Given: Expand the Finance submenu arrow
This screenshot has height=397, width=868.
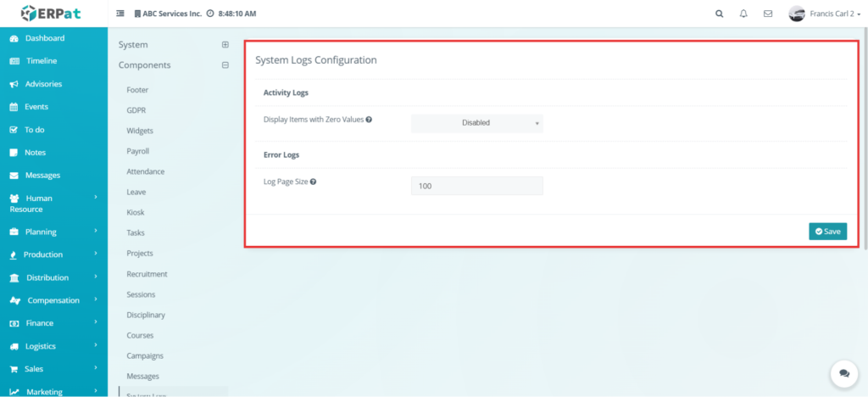Looking at the screenshot, I should point(96,322).
